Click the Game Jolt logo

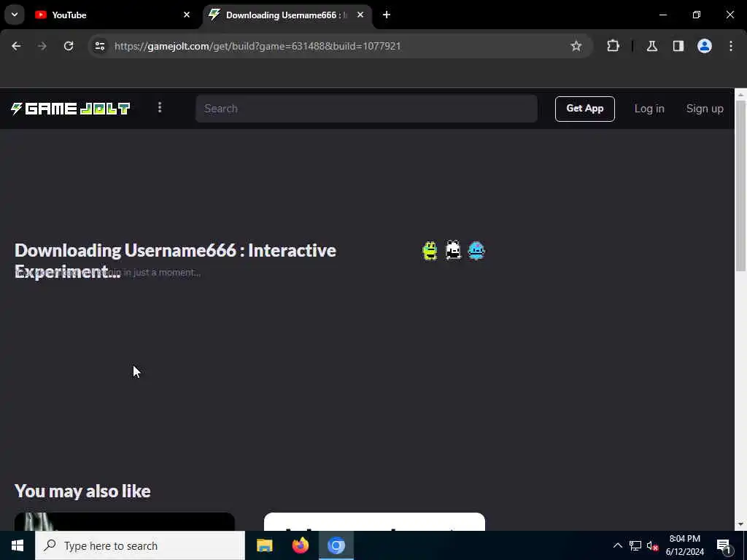71,109
